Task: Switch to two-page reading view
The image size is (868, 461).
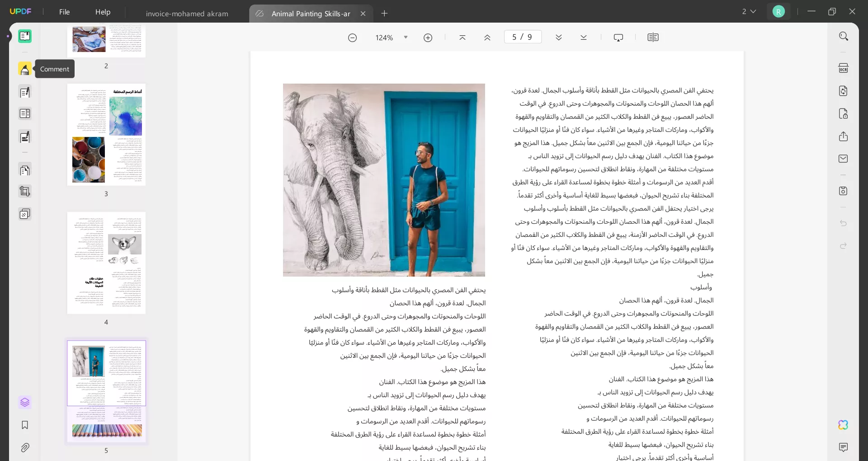Action: tap(654, 37)
